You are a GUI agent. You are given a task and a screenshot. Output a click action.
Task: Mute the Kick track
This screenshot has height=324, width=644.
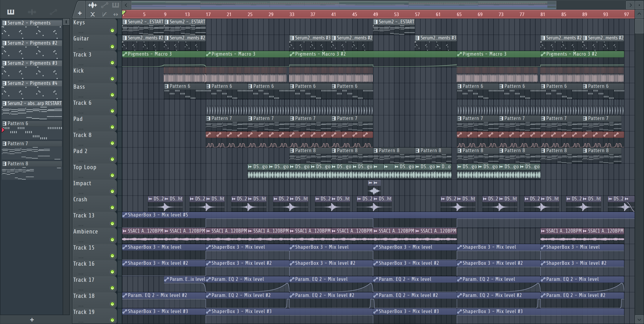[112, 79]
